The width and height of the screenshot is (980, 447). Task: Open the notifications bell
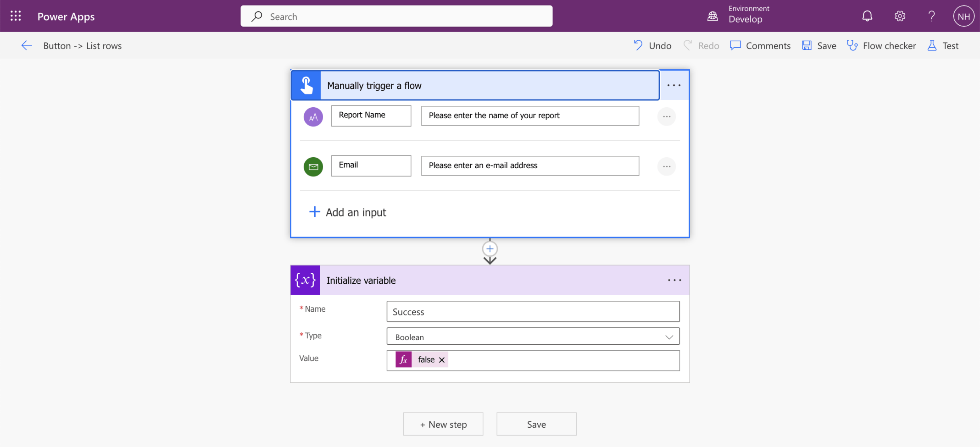867,16
